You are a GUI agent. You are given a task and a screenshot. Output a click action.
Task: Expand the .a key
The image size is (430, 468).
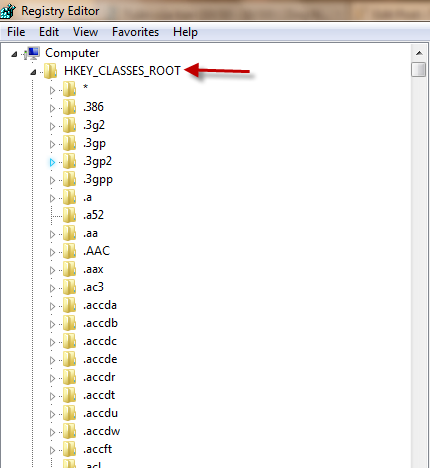pos(52,198)
